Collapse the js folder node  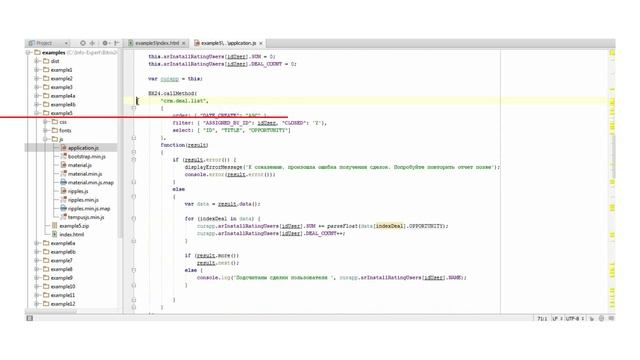pyautogui.click(x=45, y=139)
